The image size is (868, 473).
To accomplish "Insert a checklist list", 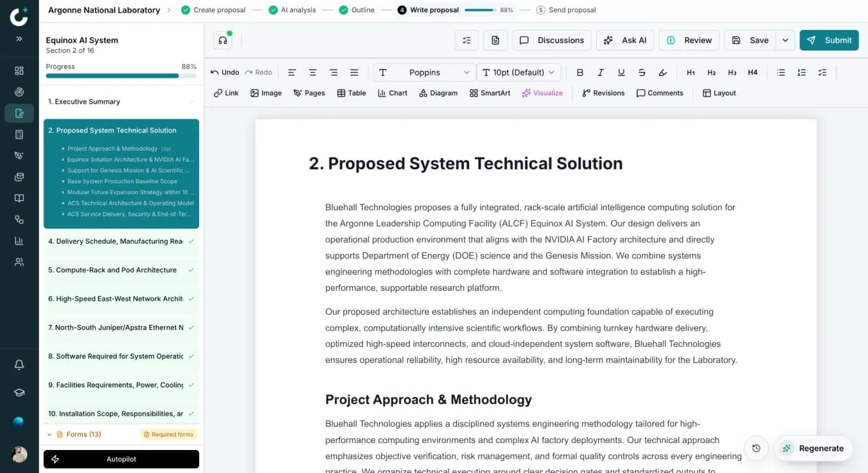I will click(822, 73).
